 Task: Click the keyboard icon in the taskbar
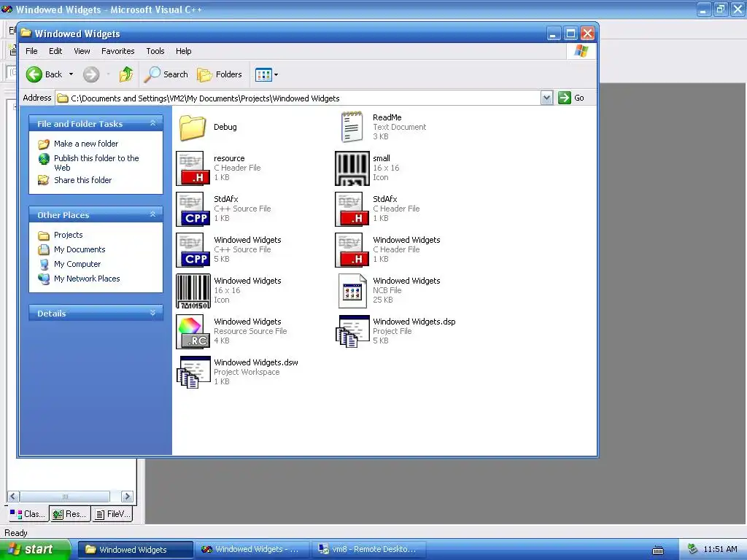tap(658, 550)
